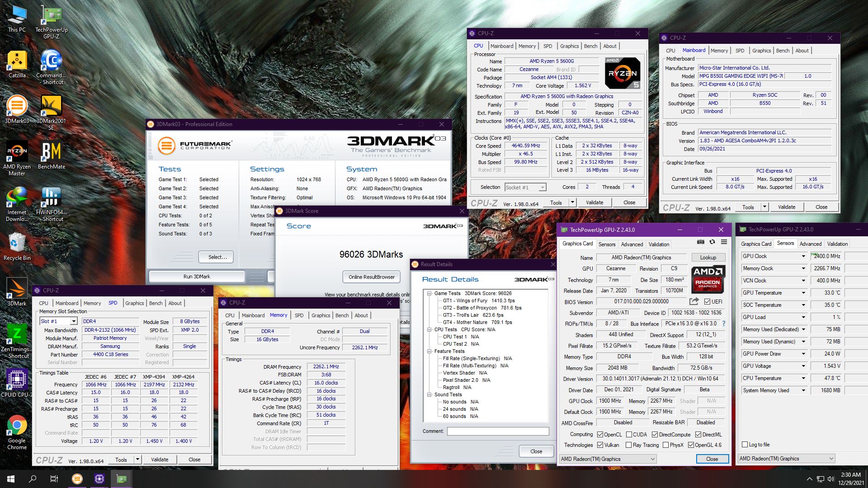Open Internet Download Manager desktop icon
The width and height of the screenshot is (868, 488).
pos(17,204)
